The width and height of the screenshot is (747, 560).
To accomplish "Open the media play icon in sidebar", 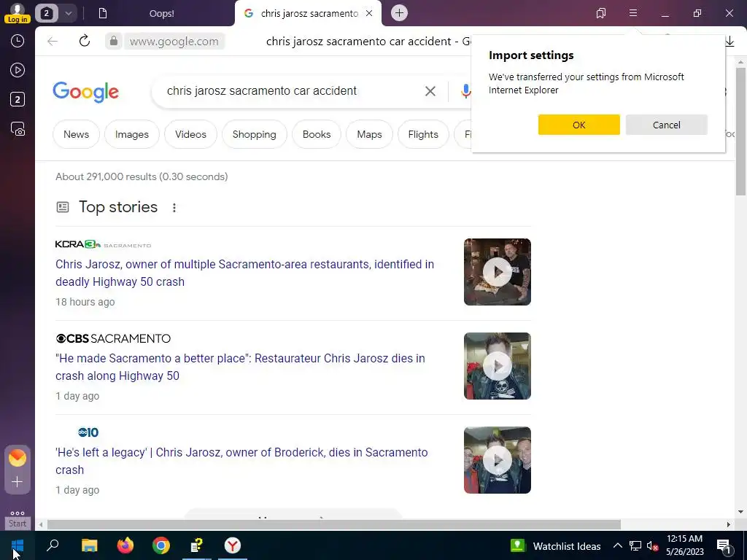I will pyautogui.click(x=18, y=70).
